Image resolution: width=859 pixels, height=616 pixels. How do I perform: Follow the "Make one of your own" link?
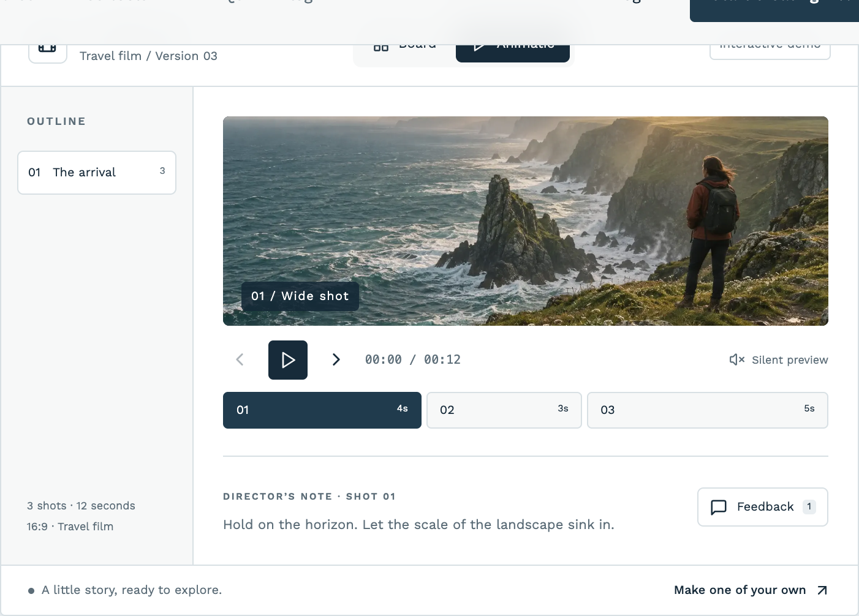751,590
